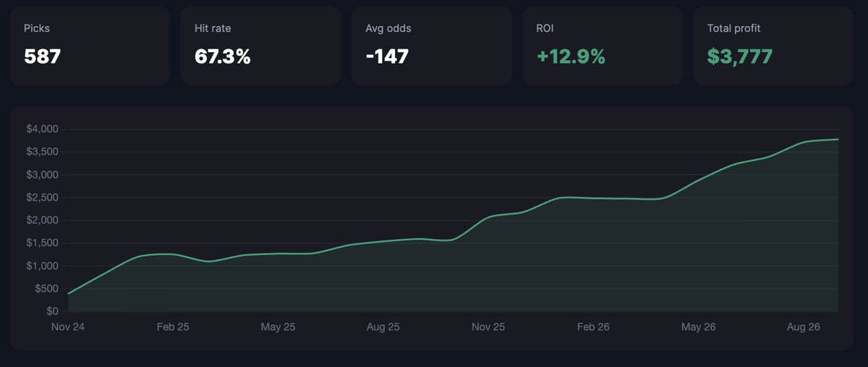Viewport: 868px width, 367px height.
Task: Click the Total profit label
Action: (733, 28)
